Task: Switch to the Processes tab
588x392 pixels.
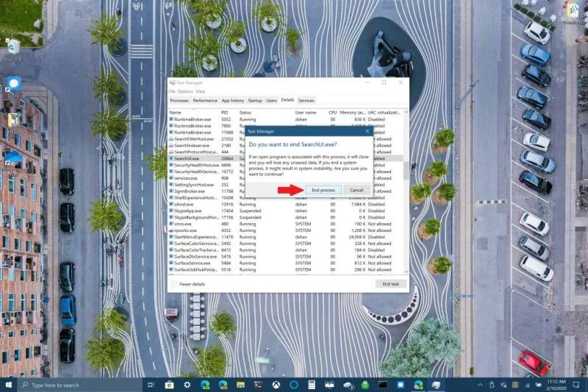Action: pos(179,101)
